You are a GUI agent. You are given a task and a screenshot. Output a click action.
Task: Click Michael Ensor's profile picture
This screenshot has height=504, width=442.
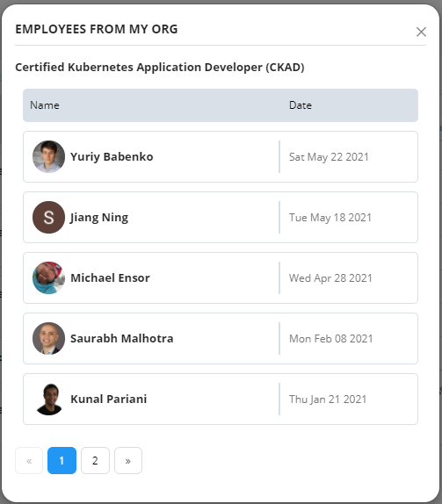click(x=48, y=277)
